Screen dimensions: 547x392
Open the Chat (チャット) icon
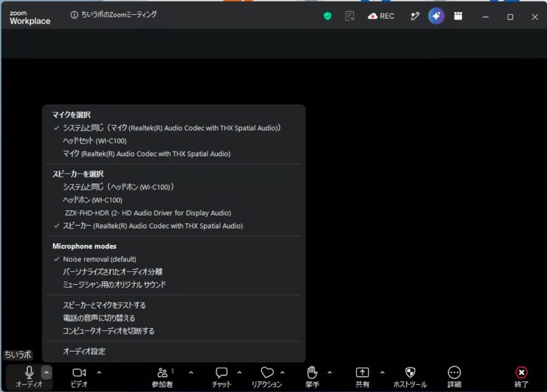222,372
